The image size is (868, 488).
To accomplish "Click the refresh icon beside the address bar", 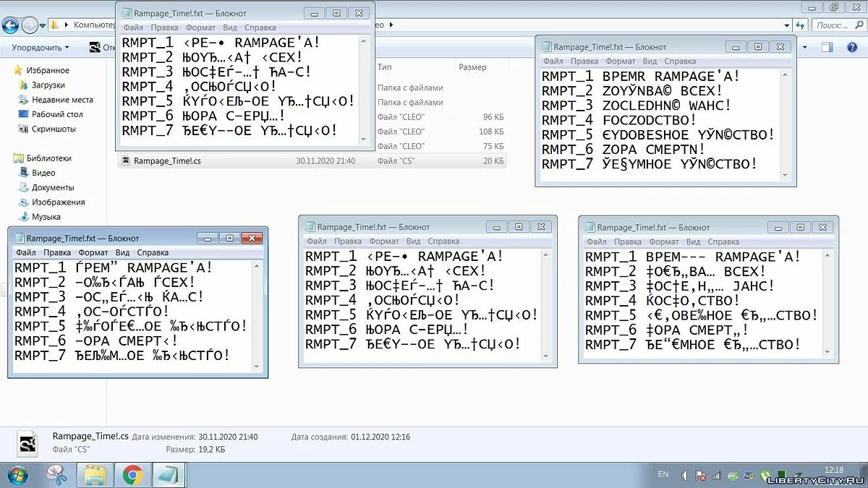I will (801, 25).
